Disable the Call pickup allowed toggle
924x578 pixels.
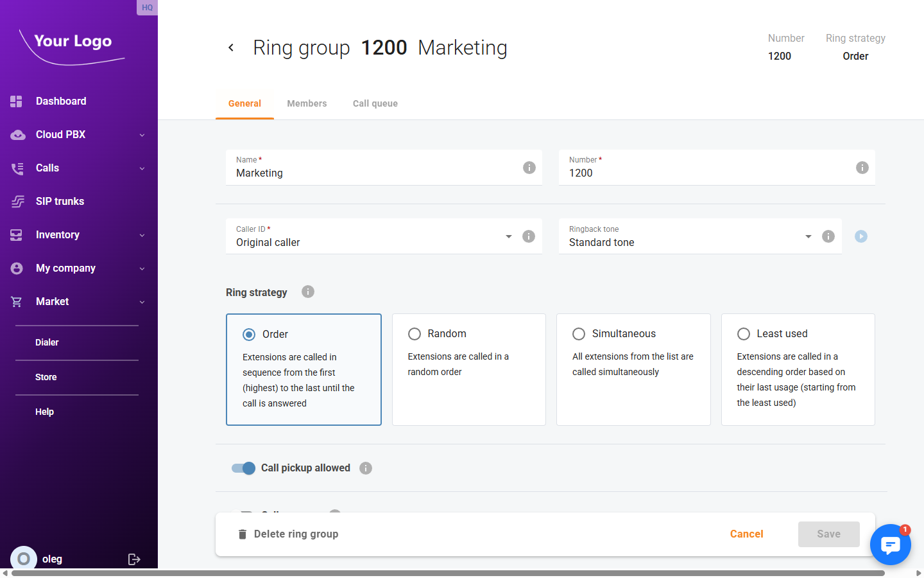(243, 468)
